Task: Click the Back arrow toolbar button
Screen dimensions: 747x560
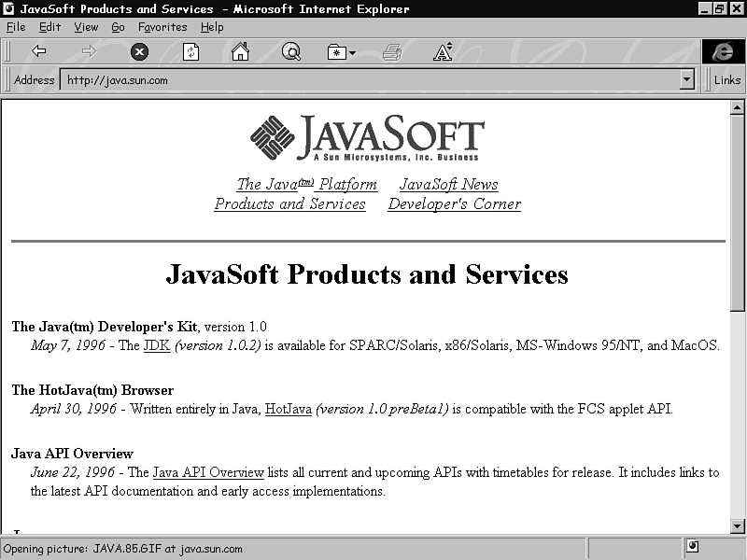Action: click(38, 51)
